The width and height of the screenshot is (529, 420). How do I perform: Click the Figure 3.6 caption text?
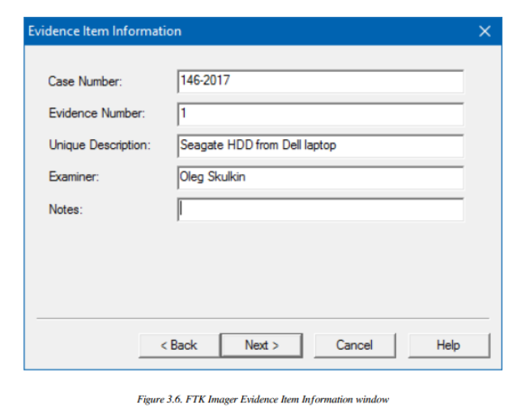pos(263,398)
